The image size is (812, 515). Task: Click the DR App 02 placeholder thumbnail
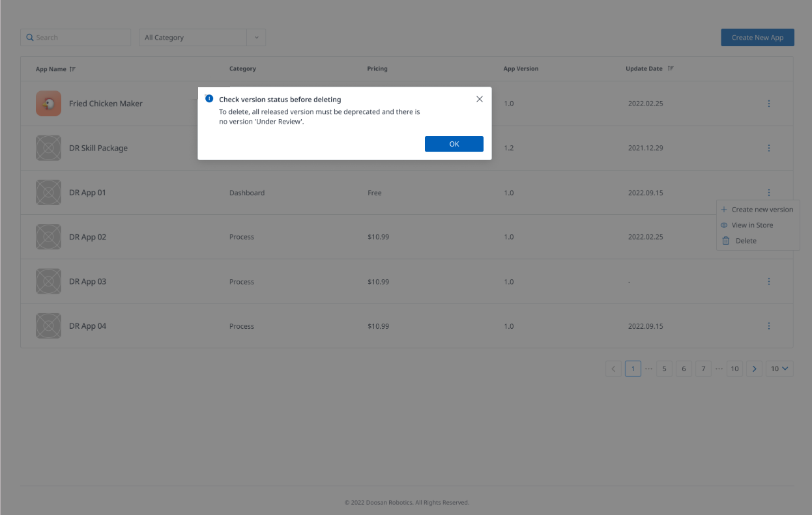[48, 237]
